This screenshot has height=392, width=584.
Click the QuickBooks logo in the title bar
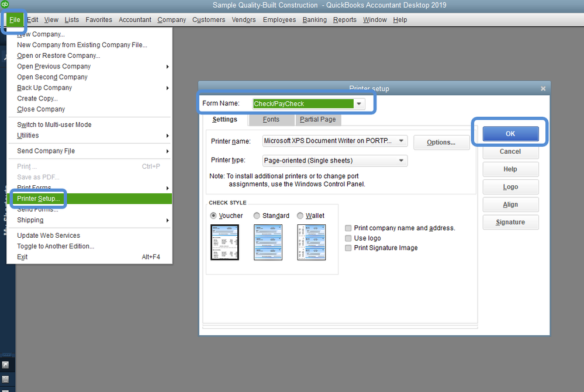[5, 4]
